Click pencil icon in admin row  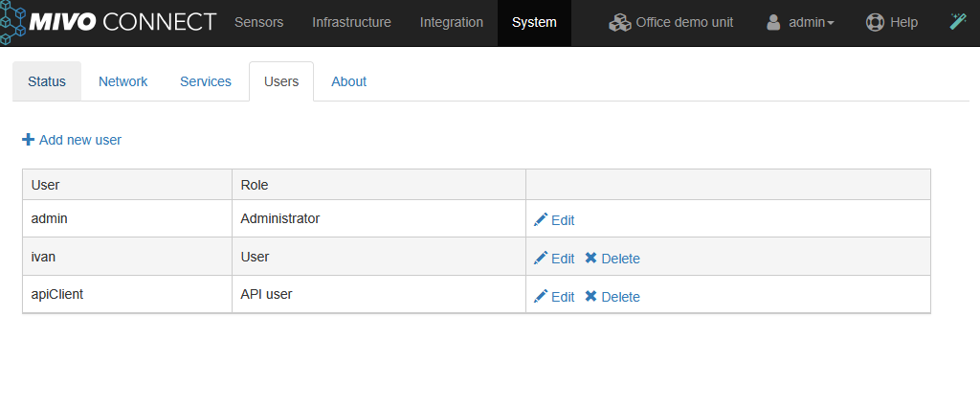click(541, 220)
